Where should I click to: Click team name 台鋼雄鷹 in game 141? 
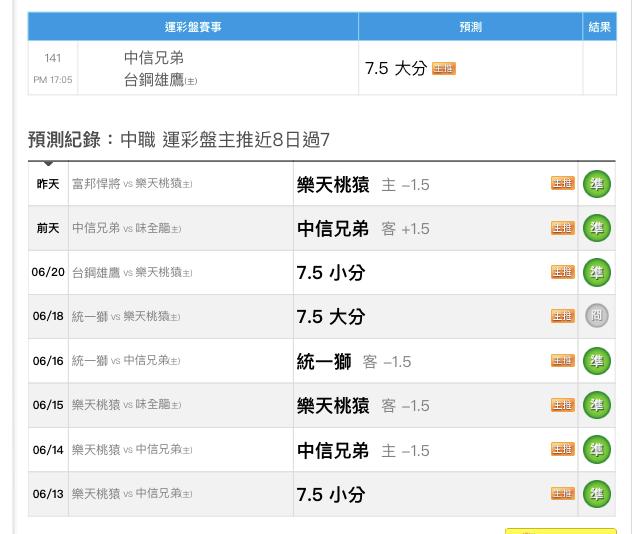(154, 80)
